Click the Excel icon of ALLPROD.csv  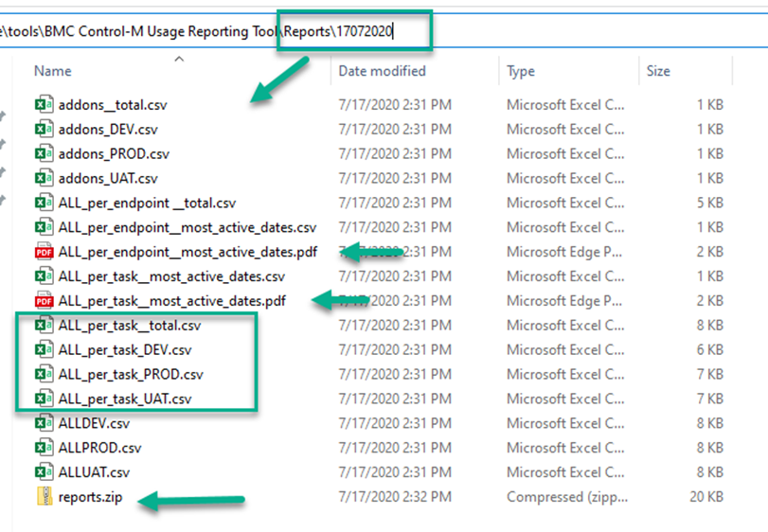pyautogui.click(x=45, y=448)
